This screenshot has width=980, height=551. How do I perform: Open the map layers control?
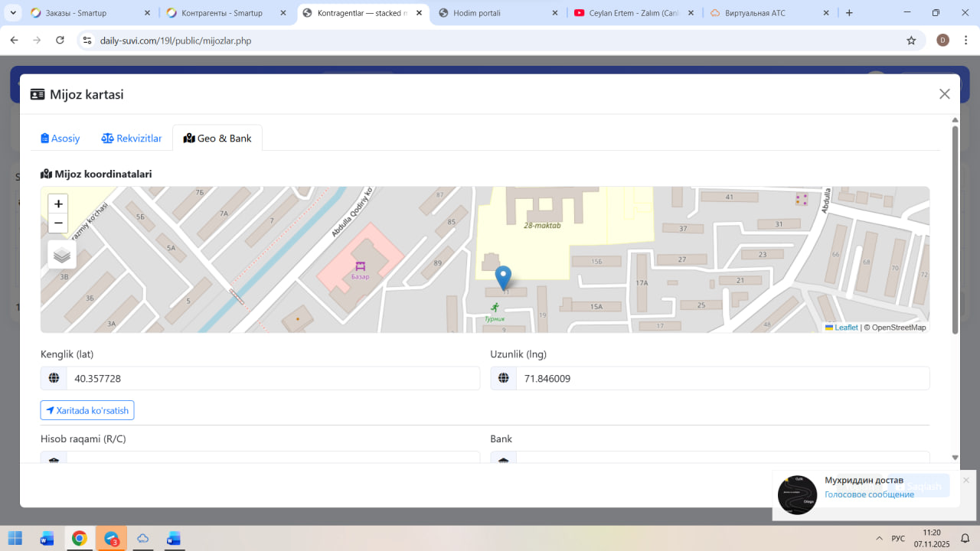click(62, 255)
